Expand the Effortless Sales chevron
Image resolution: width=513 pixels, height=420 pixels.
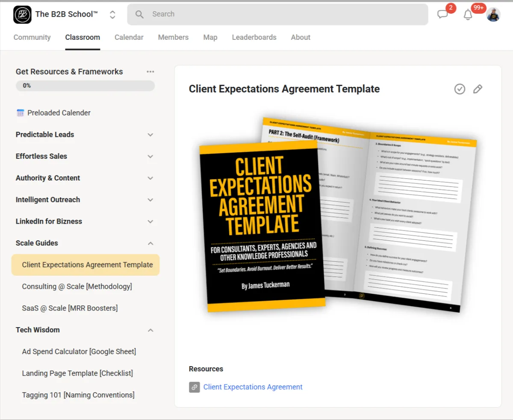tap(150, 157)
